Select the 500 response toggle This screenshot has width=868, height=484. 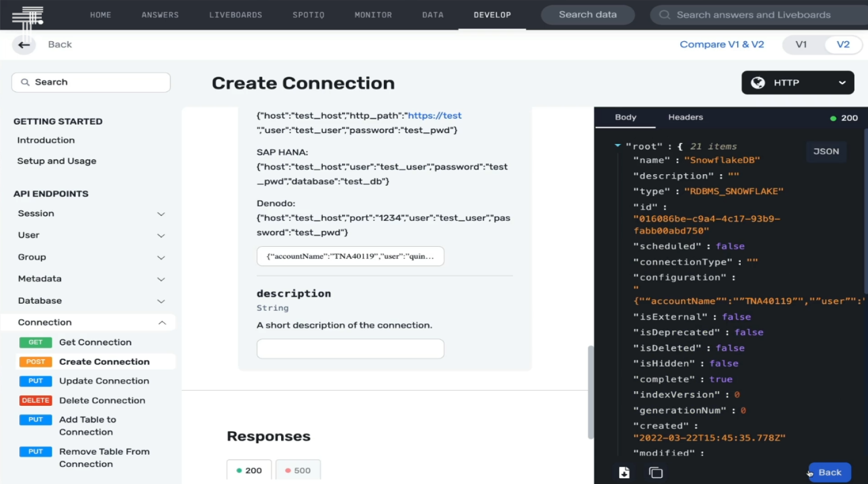[298, 470]
